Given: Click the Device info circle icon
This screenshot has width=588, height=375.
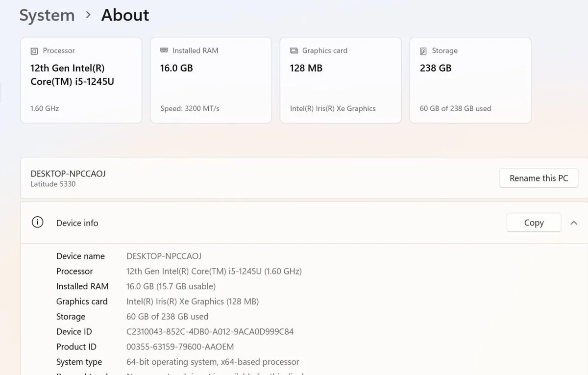Looking at the screenshot, I should tap(37, 223).
